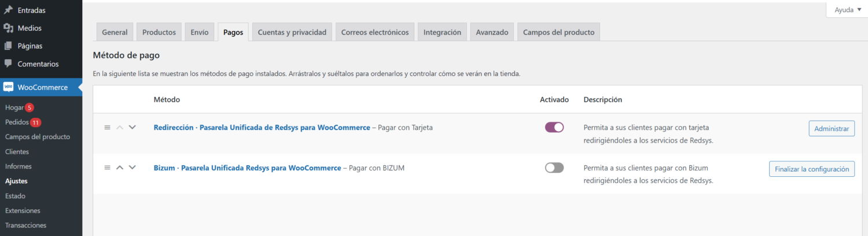Screen dimensions: 868x236
Task: Click the Entradas pin icon in sidebar
Action: point(8,10)
